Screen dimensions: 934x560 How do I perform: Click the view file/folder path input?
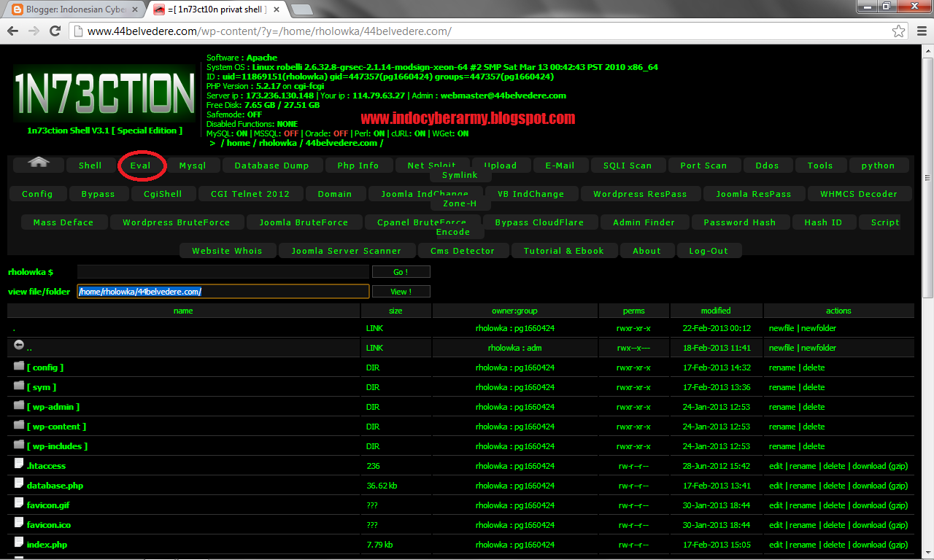pos(223,291)
